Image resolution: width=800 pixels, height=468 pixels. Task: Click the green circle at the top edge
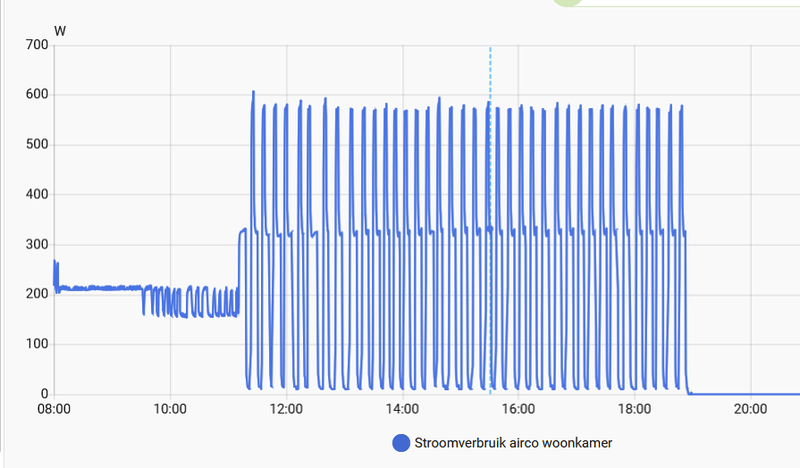pyautogui.click(x=567, y=3)
